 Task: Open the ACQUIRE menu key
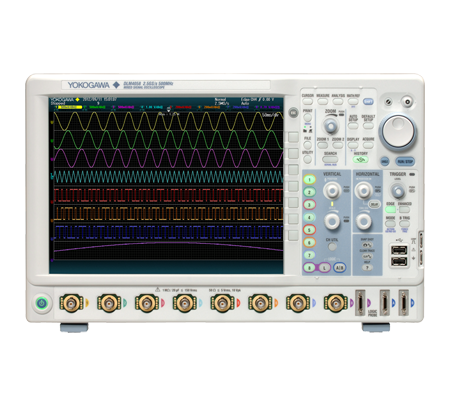(x=368, y=145)
